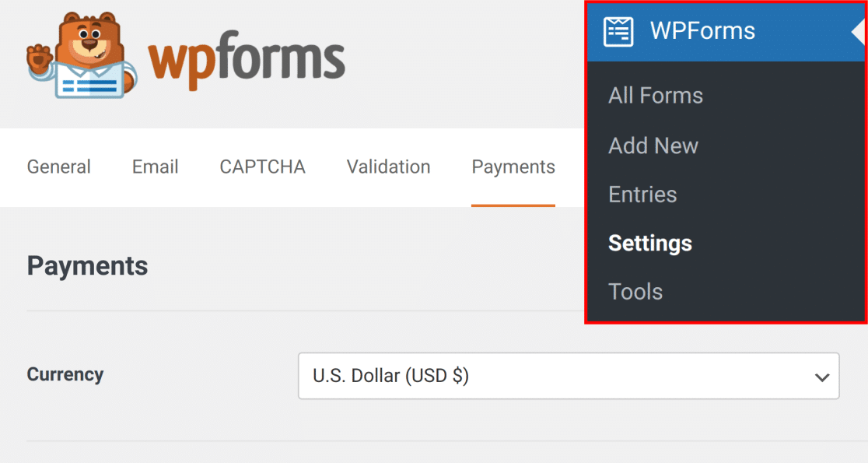Open the Email settings tab
Image resolution: width=868 pixels, height=463 pixels.
(x=155, y=167)
